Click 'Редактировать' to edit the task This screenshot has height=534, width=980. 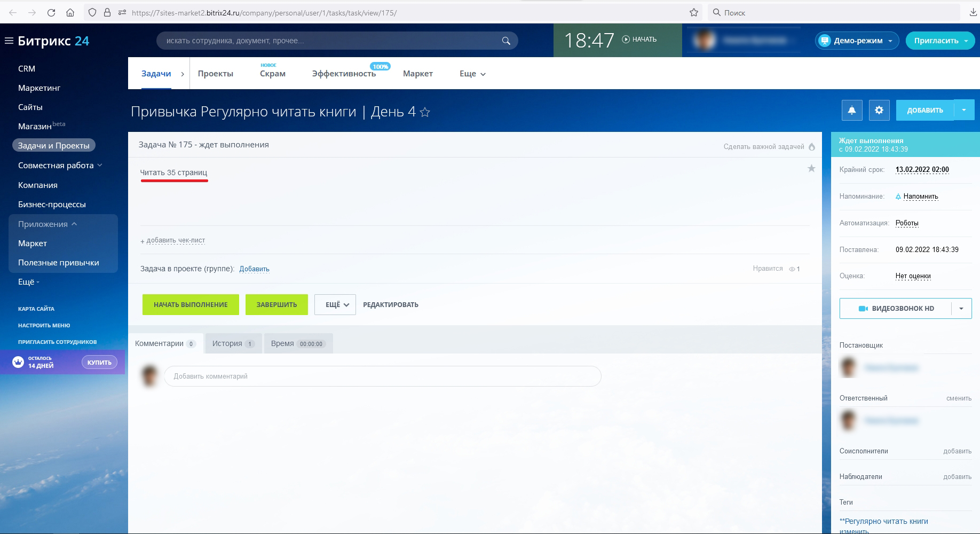391,305
